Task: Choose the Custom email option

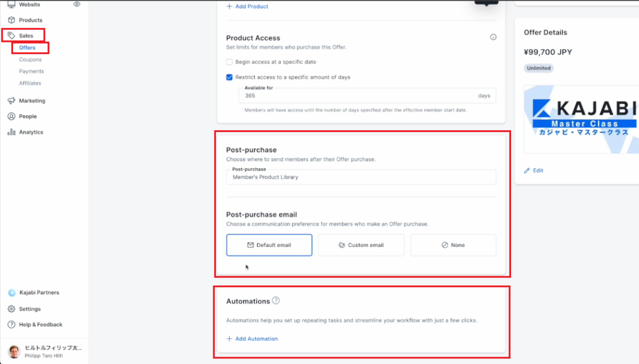Action: [361, 245]
